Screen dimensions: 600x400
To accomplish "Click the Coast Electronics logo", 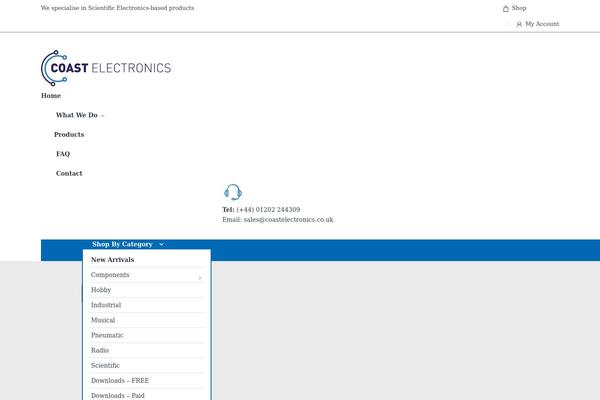I will pyautogui.click(x=106, y=68).
